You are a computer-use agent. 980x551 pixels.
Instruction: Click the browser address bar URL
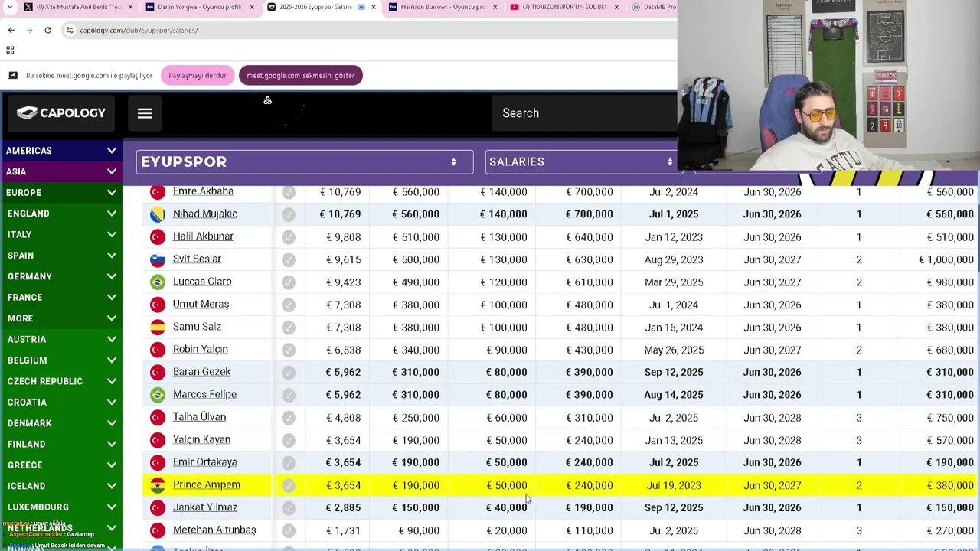pyautogui.click(x=139, y=30)
